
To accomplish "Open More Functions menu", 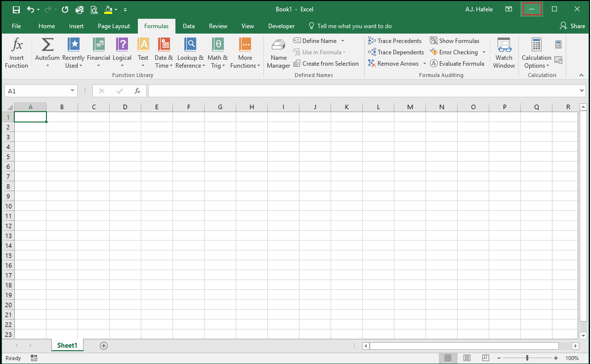I will point(245,53).
